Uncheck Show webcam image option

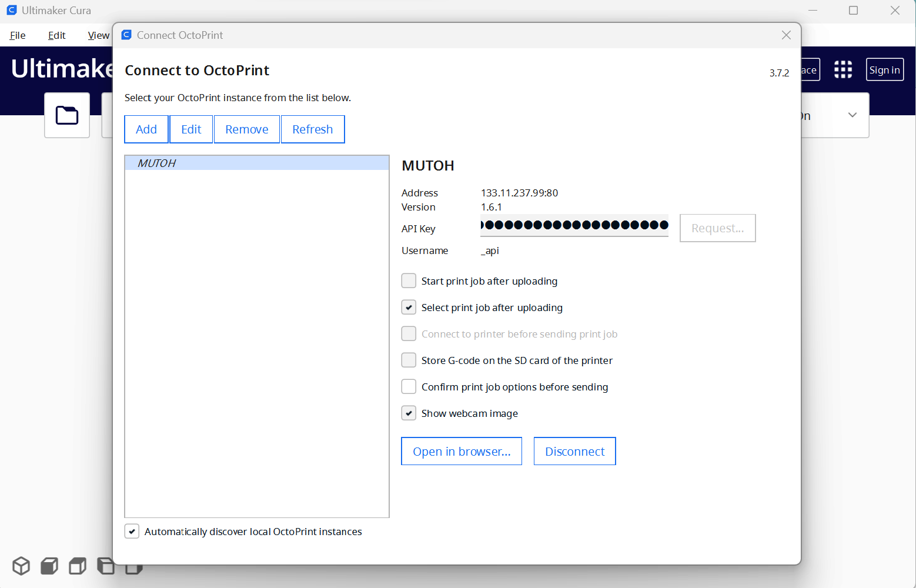pyautogui.click(x=409, y=413)
